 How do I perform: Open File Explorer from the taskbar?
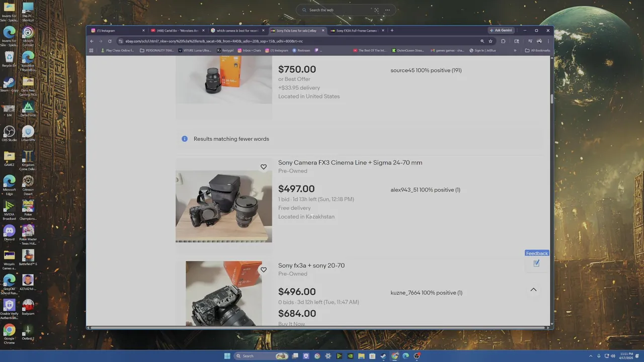(361, 356)
